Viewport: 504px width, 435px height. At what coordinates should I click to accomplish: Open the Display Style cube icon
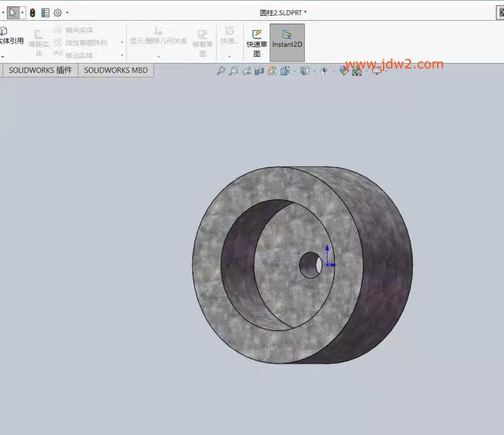(x=304, y=71)
